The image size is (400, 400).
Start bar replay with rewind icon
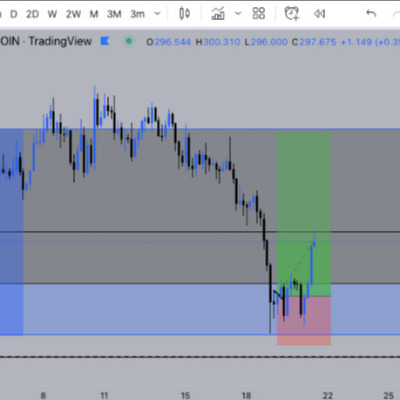coord(320,14)
